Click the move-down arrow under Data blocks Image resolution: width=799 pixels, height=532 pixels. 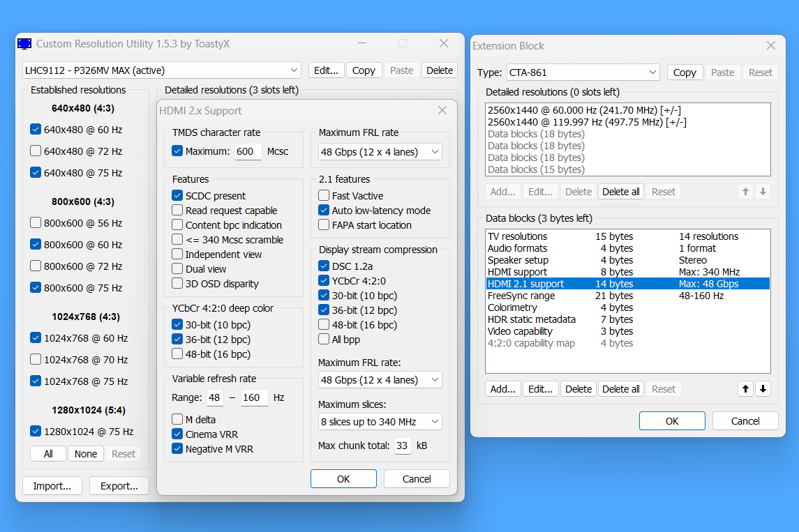(x=763, y=389)
